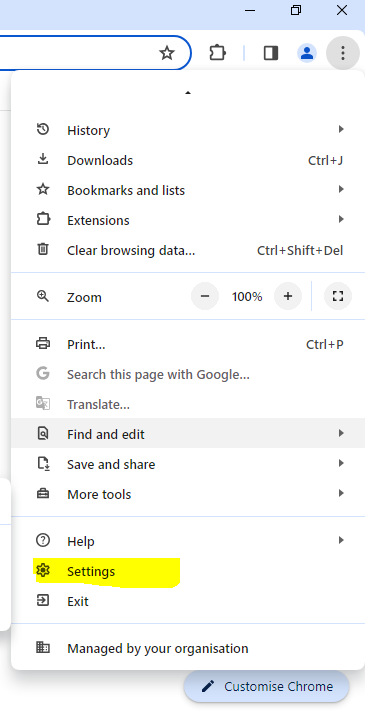
Task: Click the Save and share icon
Action: [x=43, y=463]
